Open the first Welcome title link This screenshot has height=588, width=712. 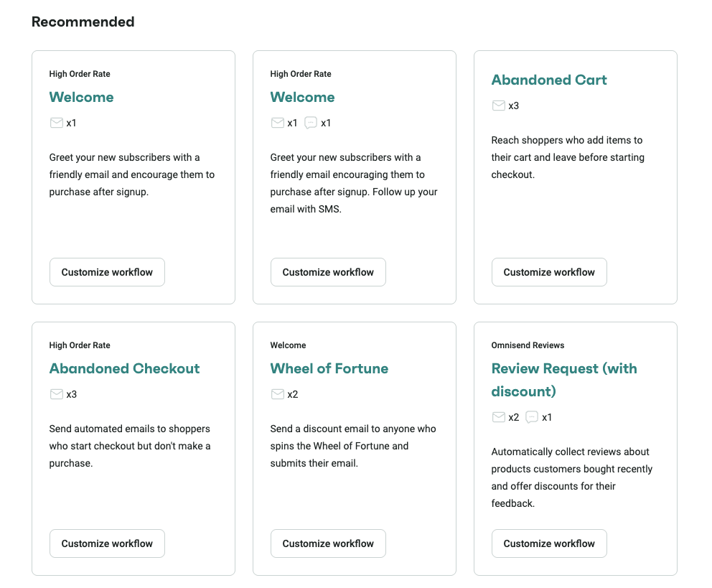(x=81, y=97)
